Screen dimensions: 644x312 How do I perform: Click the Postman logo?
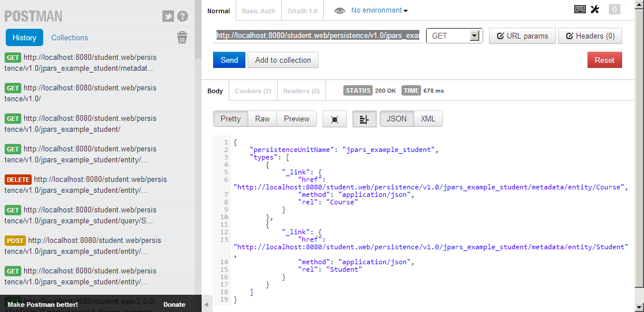coord(33,17)
